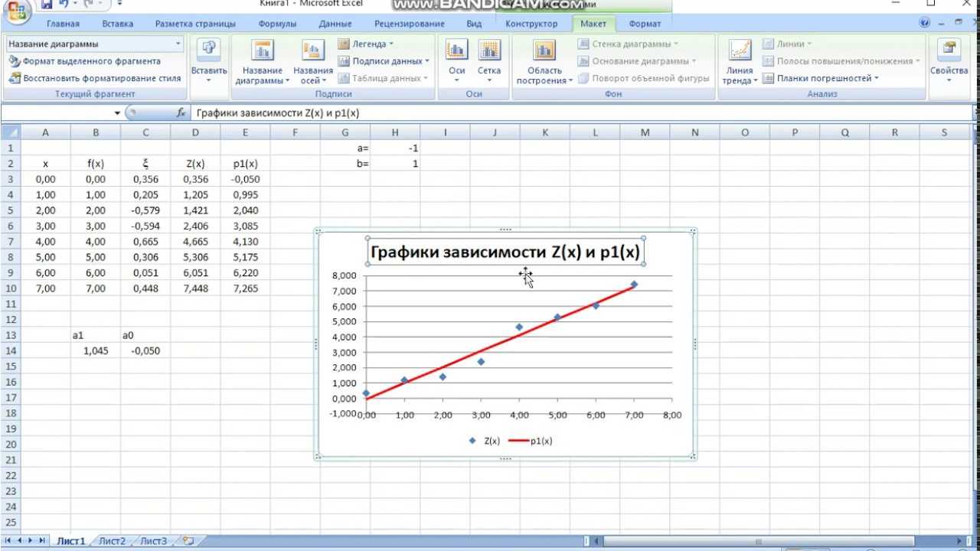Click cell containing 1,045
The height and width of the screenshot is (551, 980).
point(96,350)
